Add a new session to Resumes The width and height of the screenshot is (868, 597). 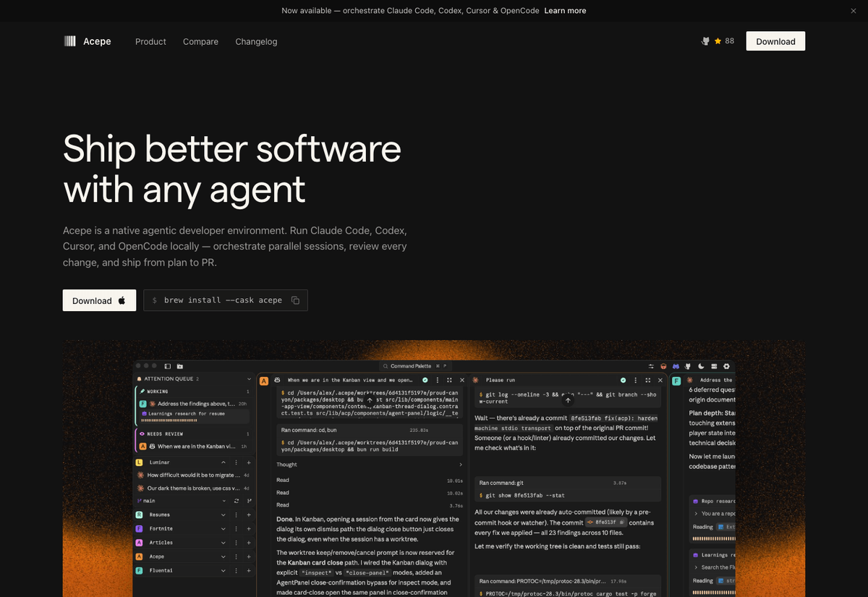(x=248, y=515)
